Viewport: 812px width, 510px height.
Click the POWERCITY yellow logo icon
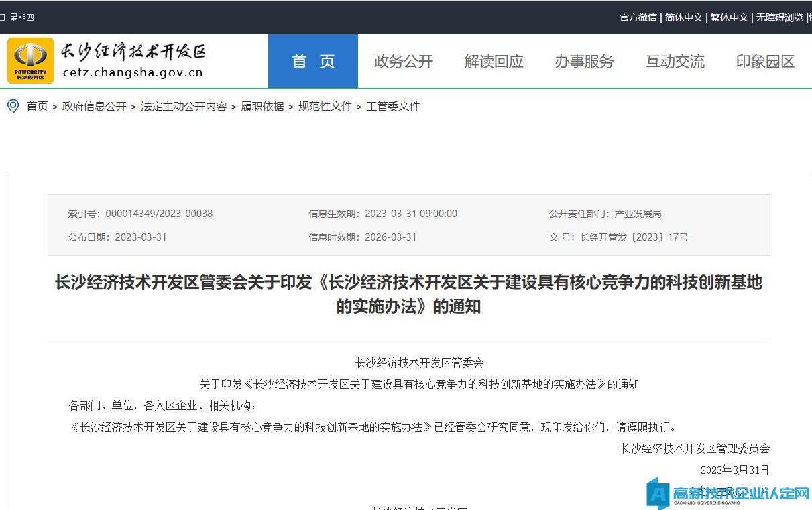pos(31,60)
